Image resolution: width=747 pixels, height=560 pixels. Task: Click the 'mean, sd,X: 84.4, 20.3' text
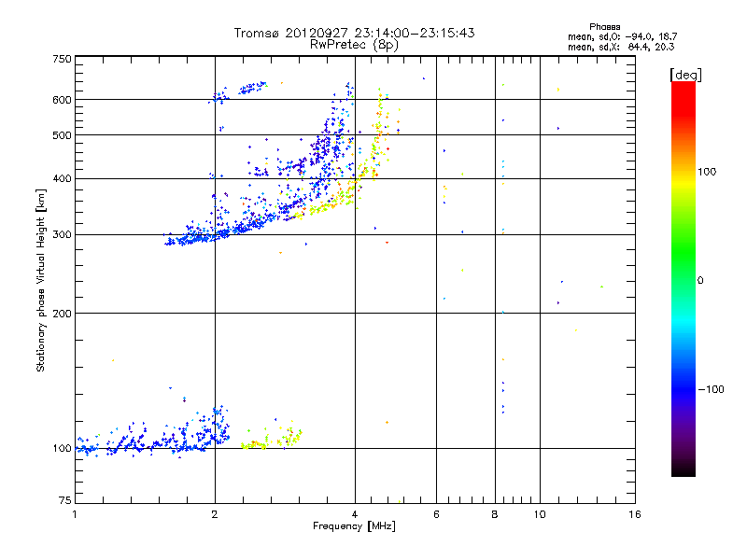[621, 47]
